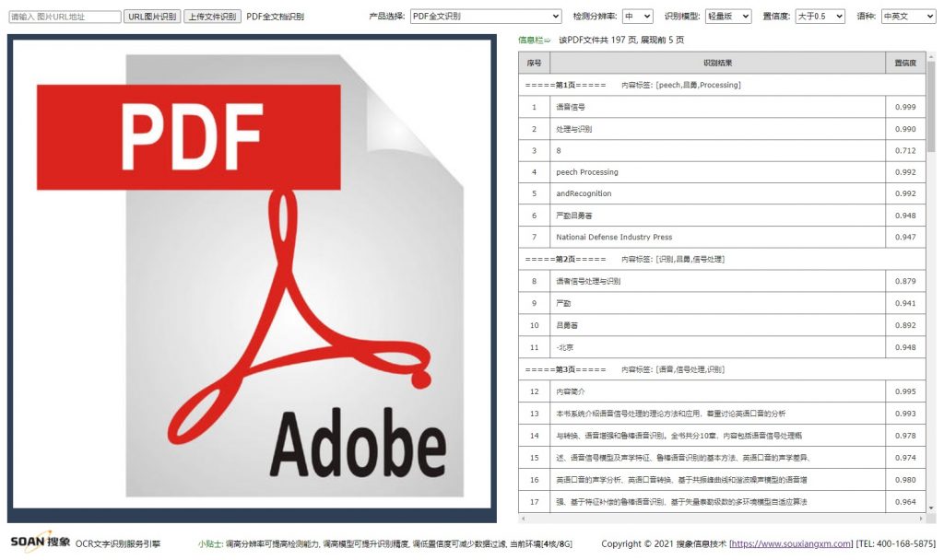Viewport: 944px width, 560px height.
Task: Click the 上传文件识别 upload button
Action: coord(212,17)
